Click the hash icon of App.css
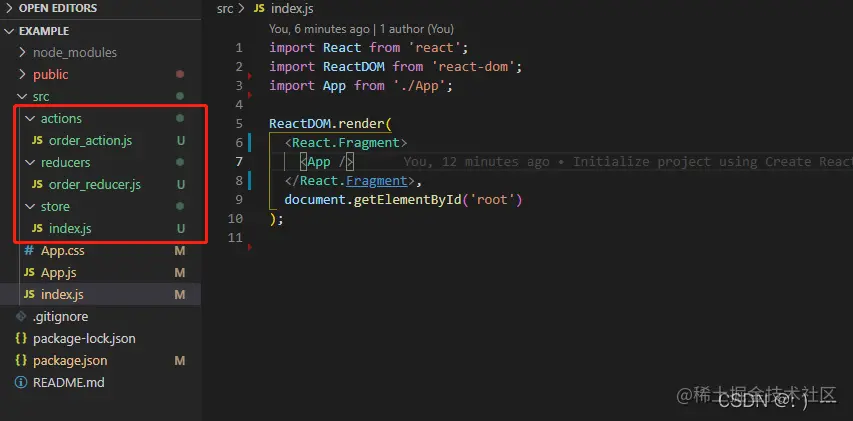This screenshot has width=853, height=421. [29, 251]
